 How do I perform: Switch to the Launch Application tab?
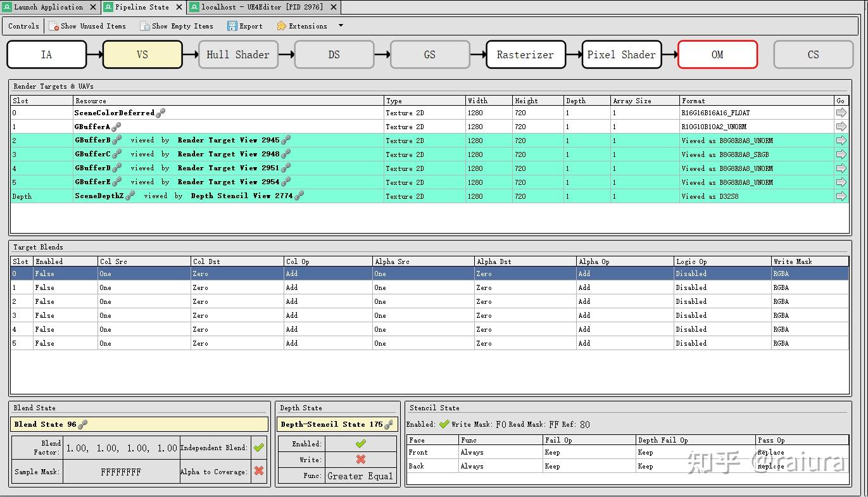click(48, 7)
